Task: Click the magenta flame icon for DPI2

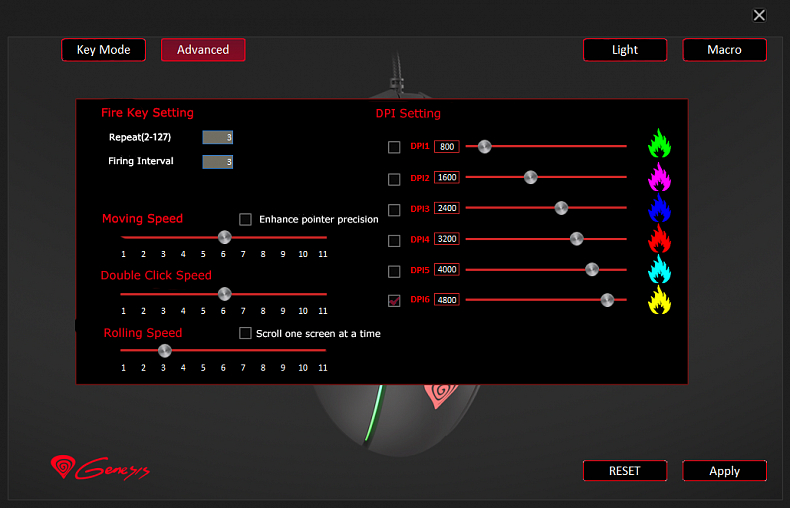Action: [659, 177]
